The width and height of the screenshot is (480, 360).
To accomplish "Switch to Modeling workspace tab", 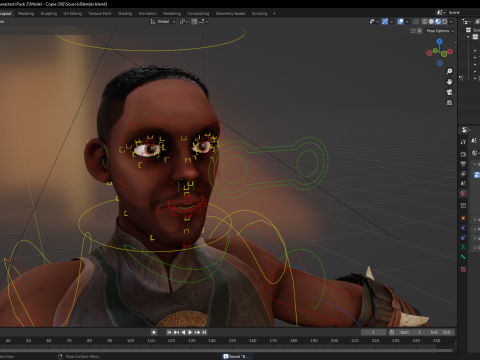I will [x=26, y=13].
